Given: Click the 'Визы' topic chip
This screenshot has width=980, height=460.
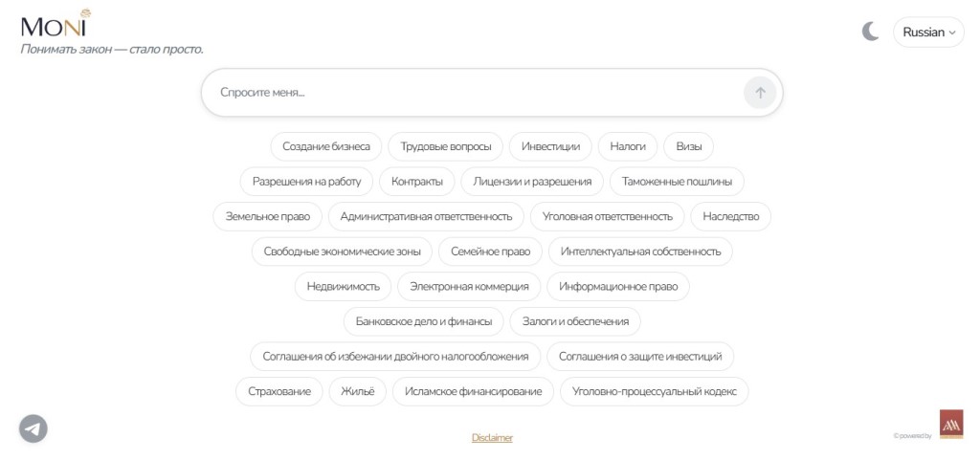Looking at the screenshot, I should (x=688, y=146).
